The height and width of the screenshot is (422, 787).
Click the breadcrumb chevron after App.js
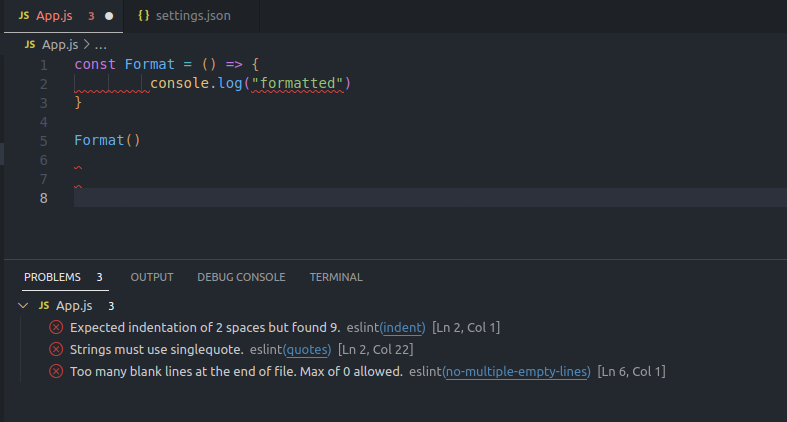pos(87,45)
